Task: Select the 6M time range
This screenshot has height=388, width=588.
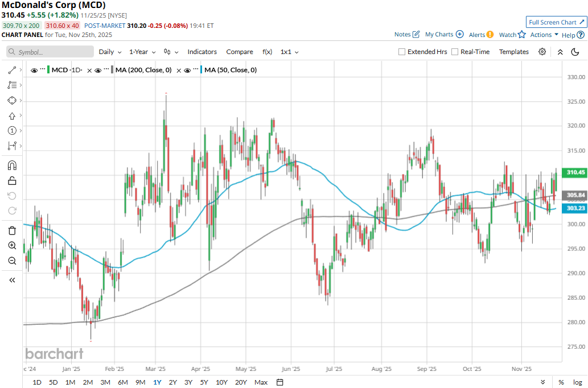Action: pos(122,382)
